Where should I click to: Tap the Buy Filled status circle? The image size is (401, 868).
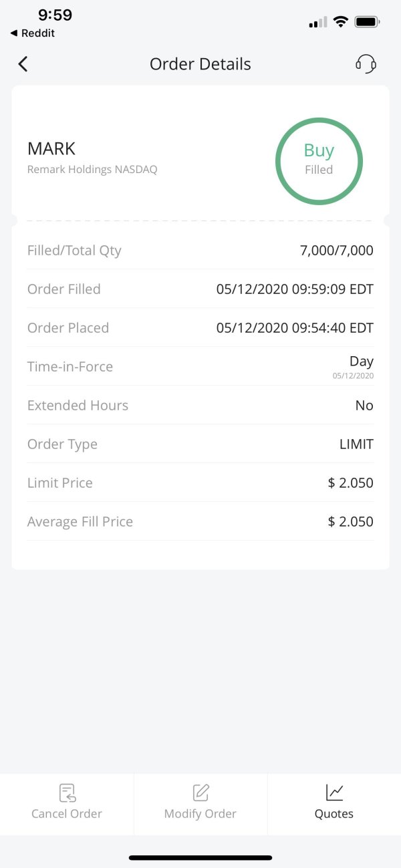(319, 160)
